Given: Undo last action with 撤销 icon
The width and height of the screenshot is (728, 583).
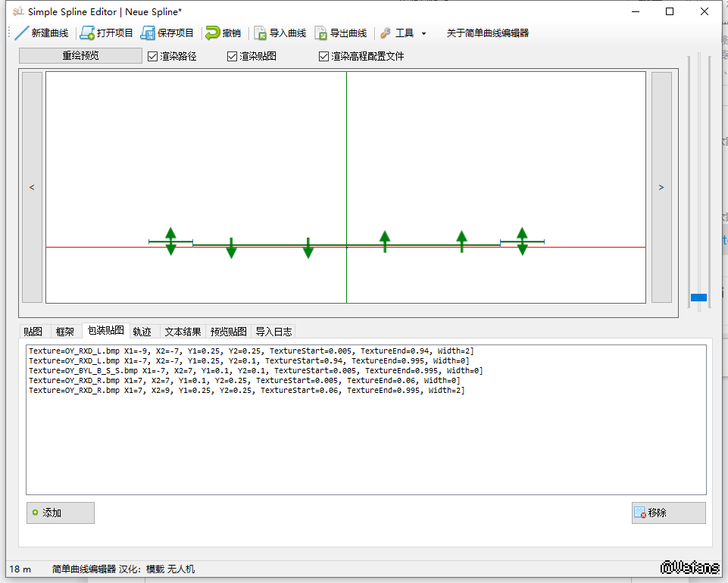Looking at the screenshot, I should pyautogui.click(x=213, y=33).
